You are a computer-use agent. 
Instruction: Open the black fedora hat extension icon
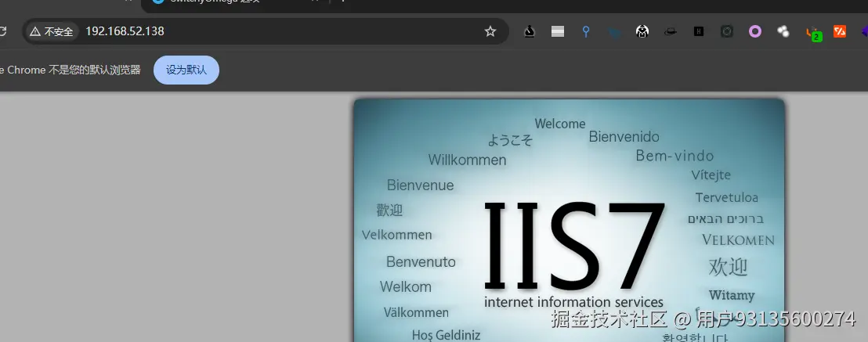[x=671, y=32]
